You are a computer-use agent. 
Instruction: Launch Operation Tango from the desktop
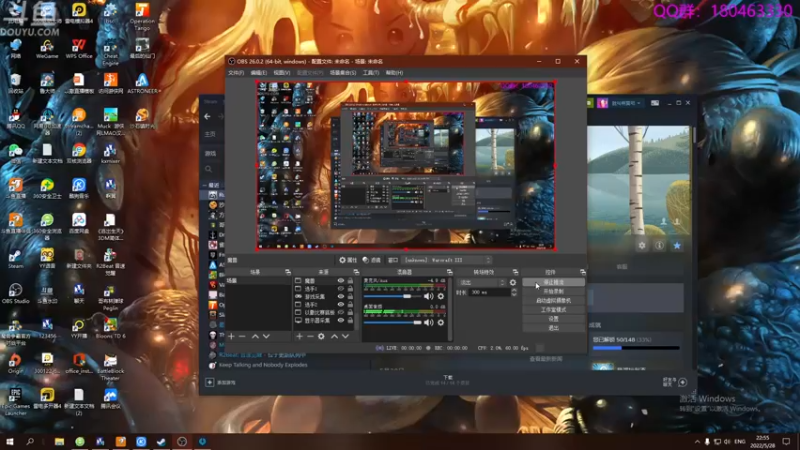click(x=142, y=16)
